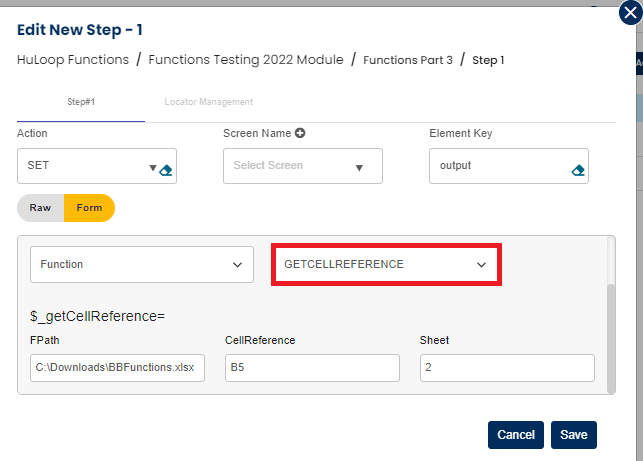Switch to Locator Management tab
This screenshot has height=461, width=643.
(208, 102)
